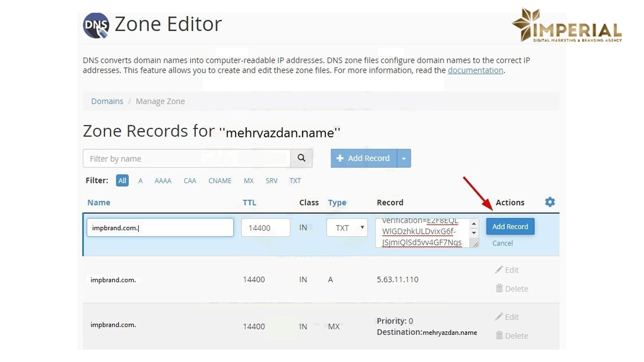Screen dimensions: 644x362
Task: Filter records by AAAA type
Action: click(163, 181)
